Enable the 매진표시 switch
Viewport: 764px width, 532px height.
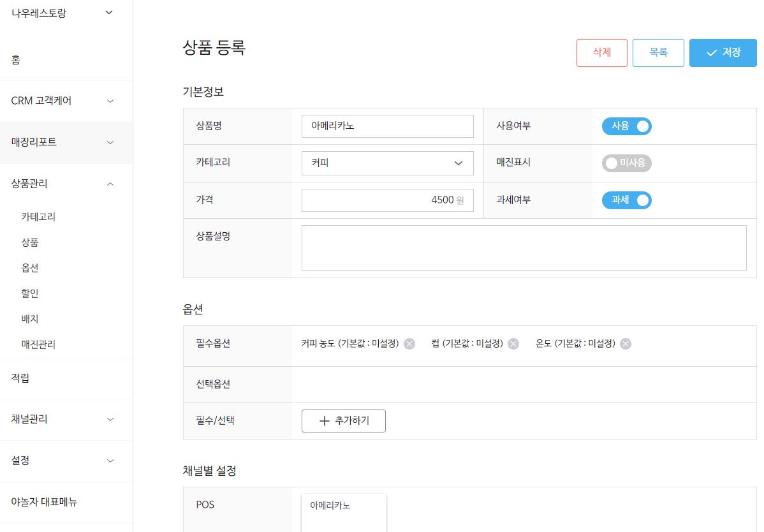click(x=627, y=163)
